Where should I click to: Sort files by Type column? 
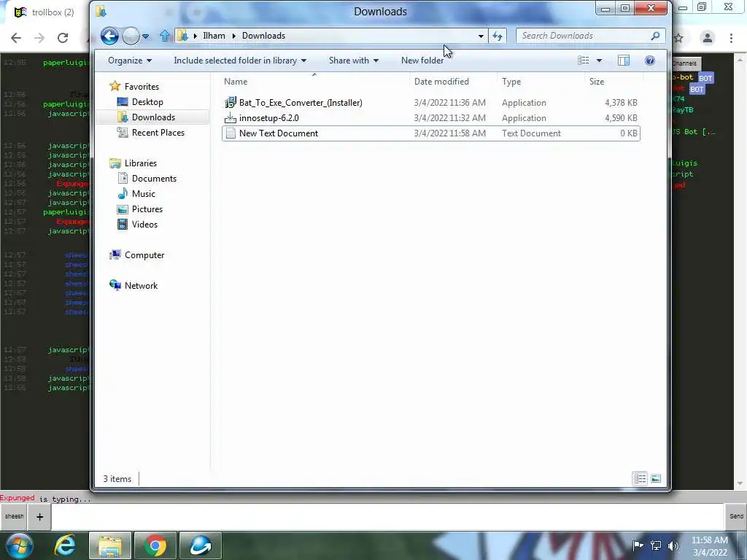tap(541, 82)
